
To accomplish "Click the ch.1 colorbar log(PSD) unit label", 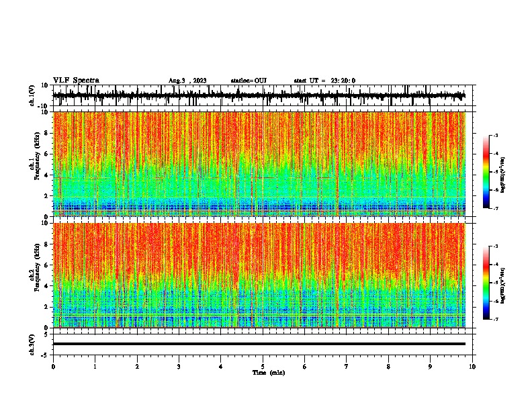I will click(503, 175).
